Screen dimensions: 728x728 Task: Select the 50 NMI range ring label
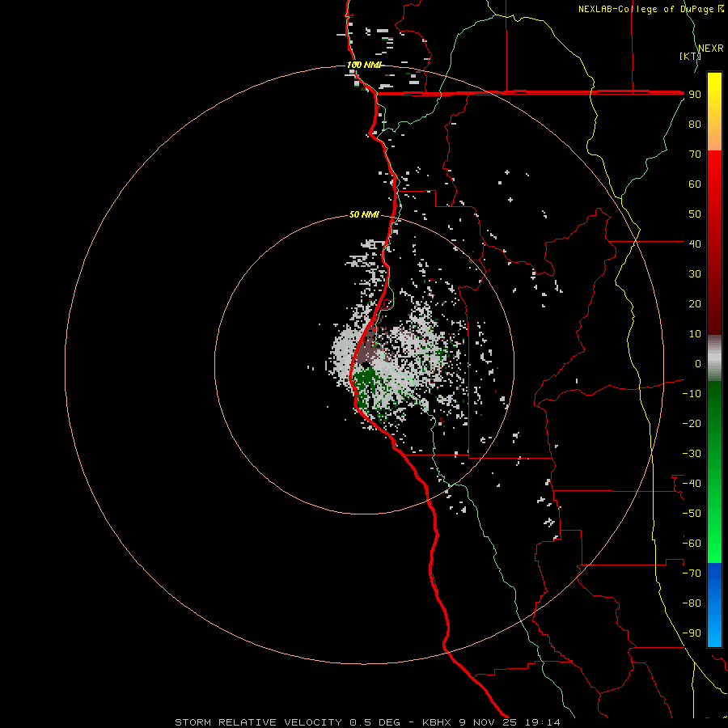pyautogui.click(x=364, y=214)
